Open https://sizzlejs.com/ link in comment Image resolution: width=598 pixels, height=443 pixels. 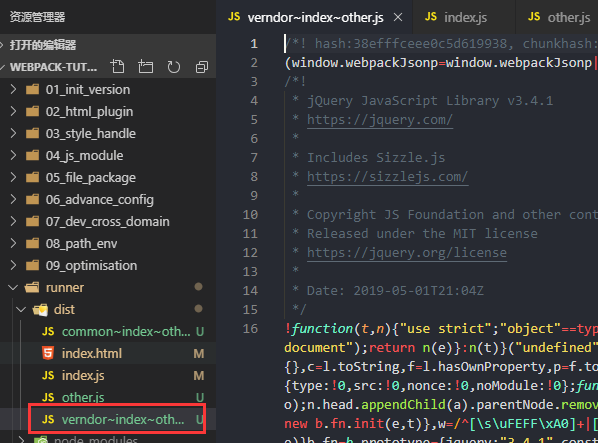tap(387, 177)
